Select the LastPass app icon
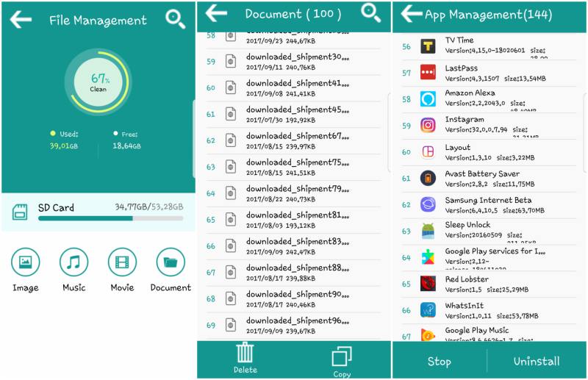Screen dimensions: 588x380 428,73
